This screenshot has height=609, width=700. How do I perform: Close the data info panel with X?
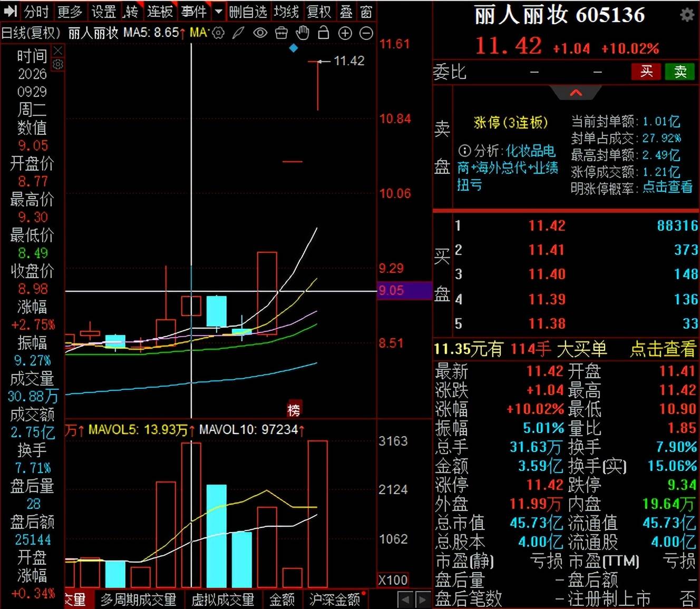[x=58, y=51]
